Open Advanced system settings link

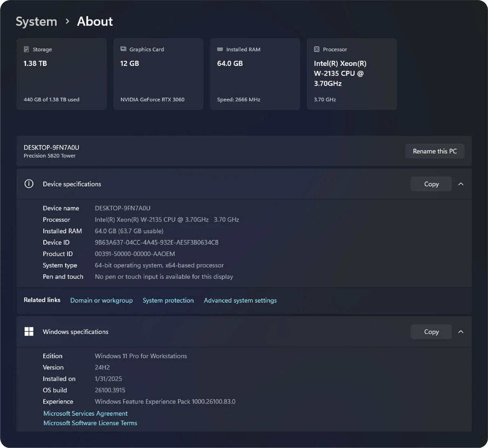[240, 300]
